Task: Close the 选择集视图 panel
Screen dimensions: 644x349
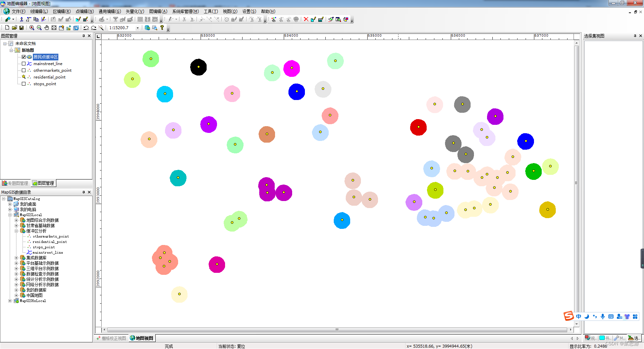Action: point(640,36)
